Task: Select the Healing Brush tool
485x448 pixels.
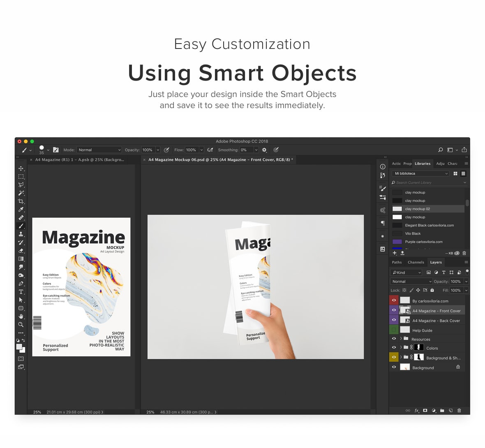Action: [x=21, y=218]
